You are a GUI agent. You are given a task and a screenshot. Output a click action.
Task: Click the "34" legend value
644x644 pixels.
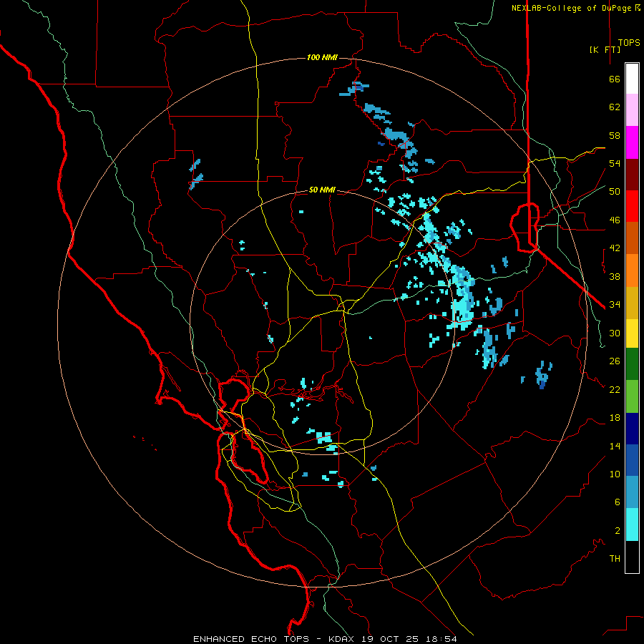point(615,305)
